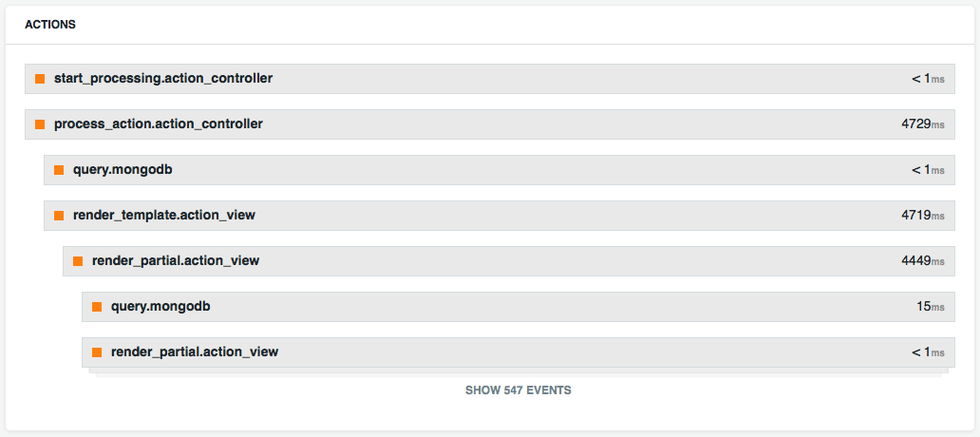This screenshot has height=437, width=980.
Task: Select the last render_partial.action_view row
Action: [518, 352]
